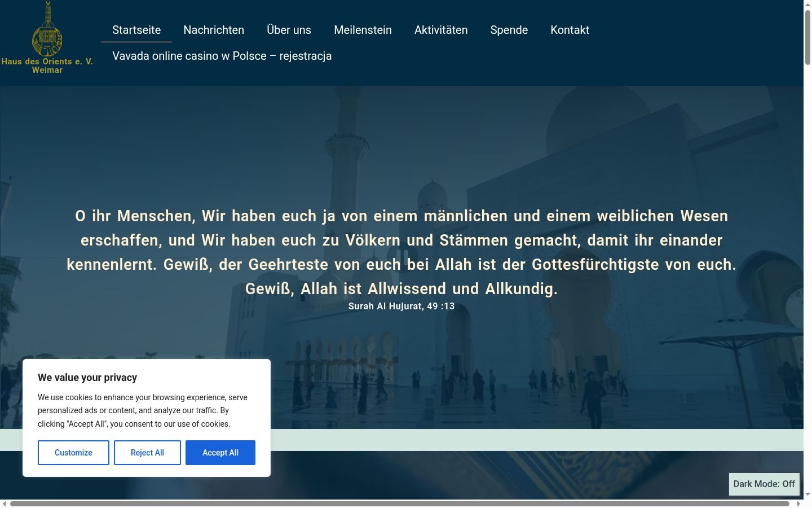Open the Aktivitäten menu item
The width and height of the screenshot is (812, 508).
pos(441,30)
